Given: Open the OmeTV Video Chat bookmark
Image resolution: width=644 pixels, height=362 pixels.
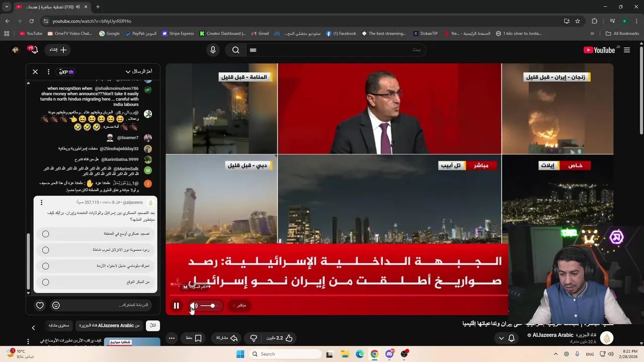Looking at the screenshot, I should coord(70,34).
